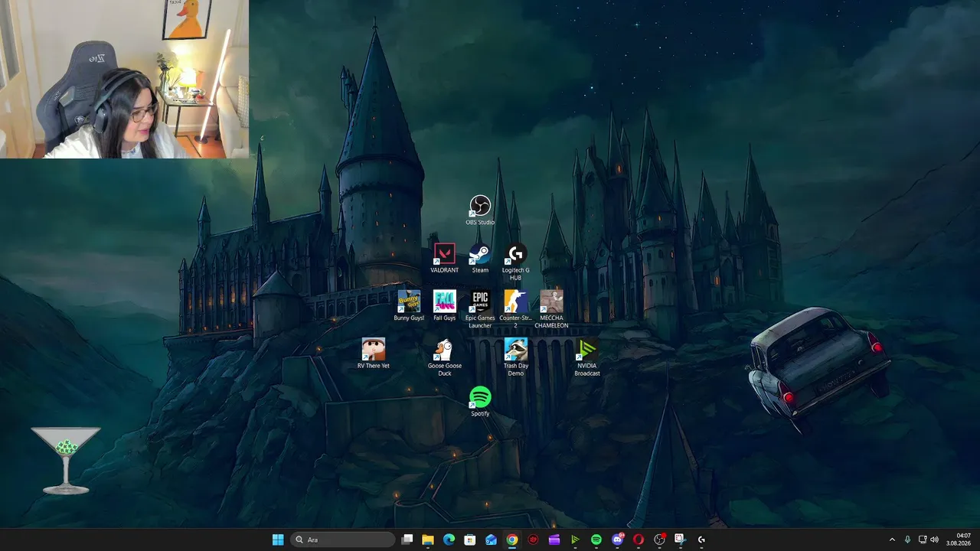Open the Goose Goose Duck shortcut

(444, 357)
